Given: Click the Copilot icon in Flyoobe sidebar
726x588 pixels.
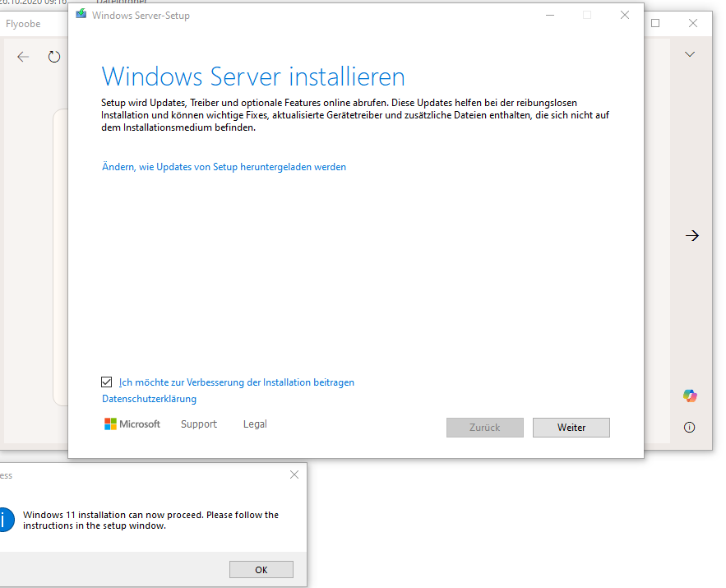Looking at the screenshot, I should click(690, 396).
